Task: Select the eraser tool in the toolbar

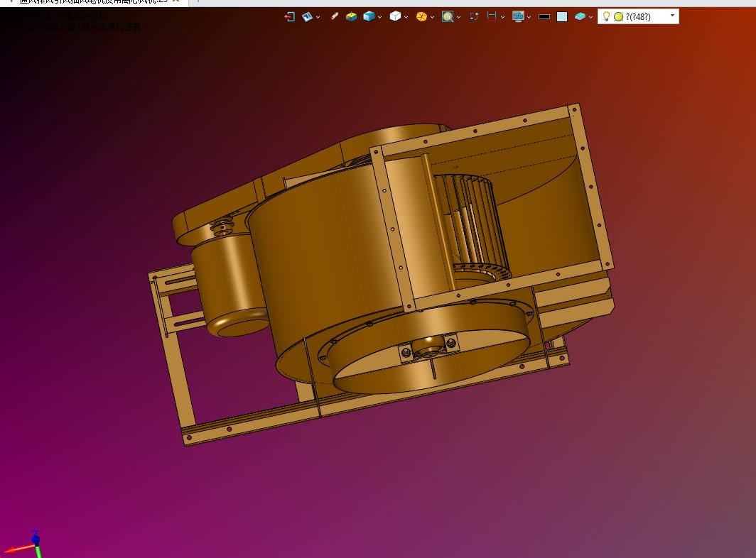Action: pyautogui.click(x=335, y=16)
